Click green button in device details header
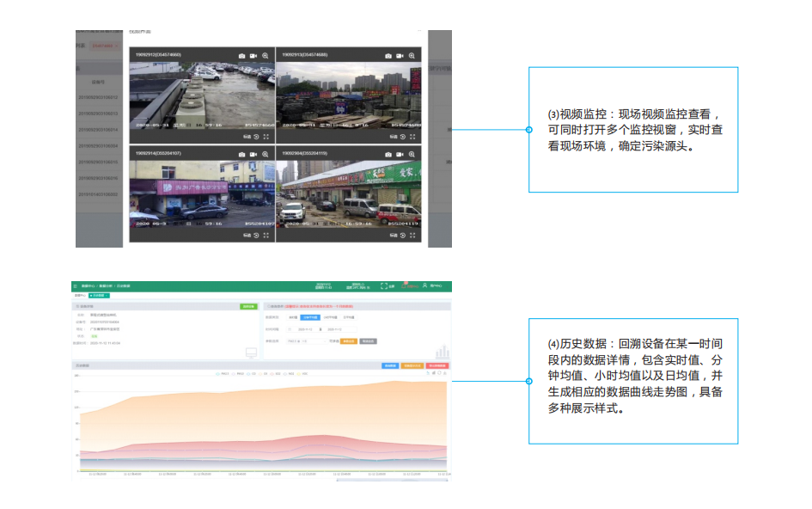The height and width of the screenshot is (509, 812). (248, 306)
